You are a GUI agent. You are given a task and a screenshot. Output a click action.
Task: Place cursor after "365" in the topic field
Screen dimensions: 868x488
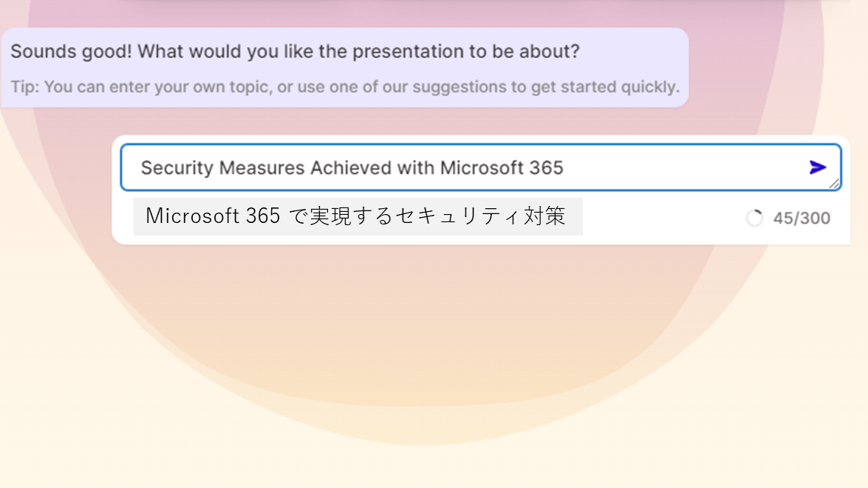[564, 168]
